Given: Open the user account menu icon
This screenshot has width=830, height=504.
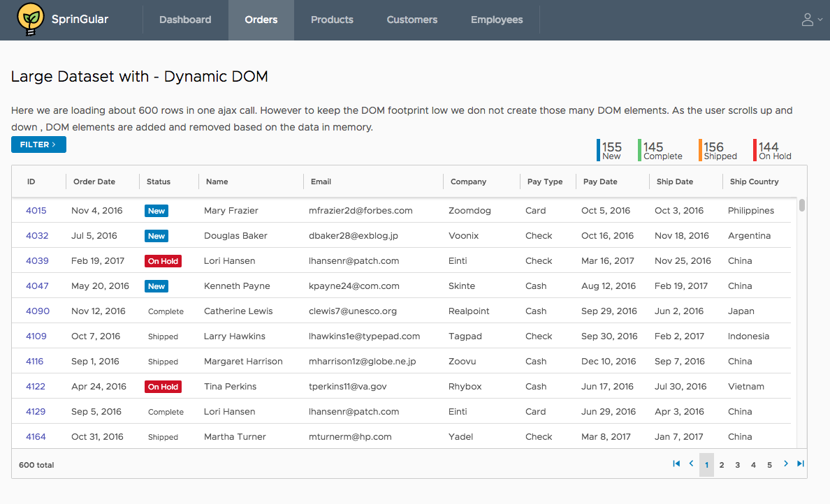Looking at the screenshot, I should coord(808,20).
